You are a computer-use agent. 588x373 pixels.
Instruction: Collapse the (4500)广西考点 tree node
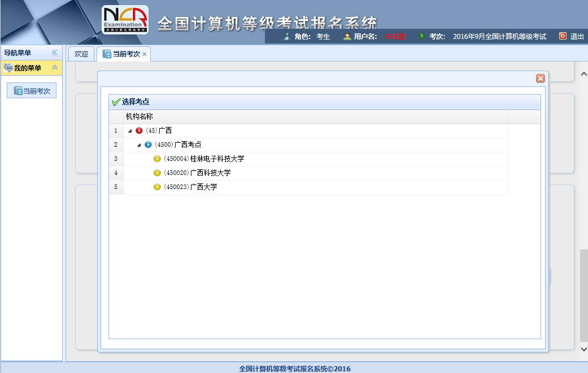tap(139, 145)
